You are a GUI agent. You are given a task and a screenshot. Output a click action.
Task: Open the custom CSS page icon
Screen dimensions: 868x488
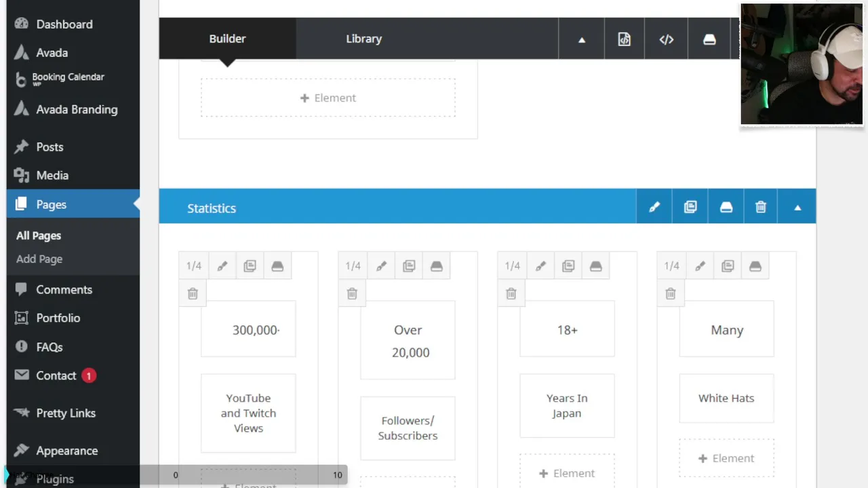pyautogui.click(x=624, y=39)
